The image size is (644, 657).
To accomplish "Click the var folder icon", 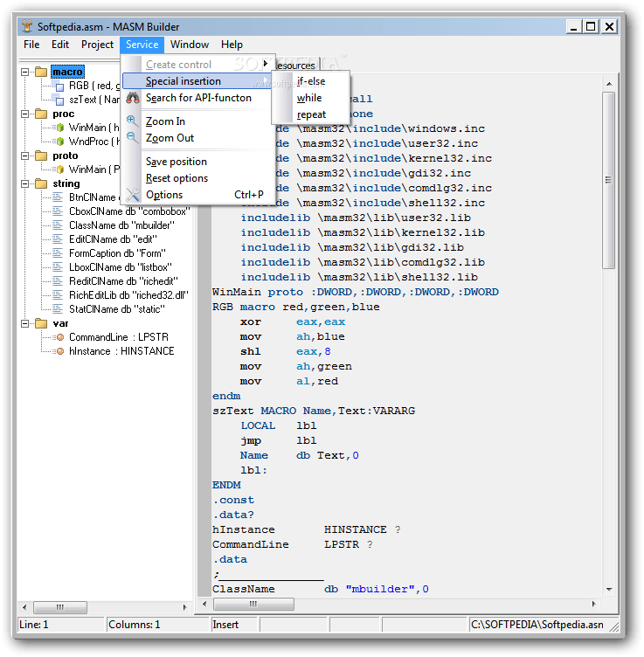I will coord(41,323).
